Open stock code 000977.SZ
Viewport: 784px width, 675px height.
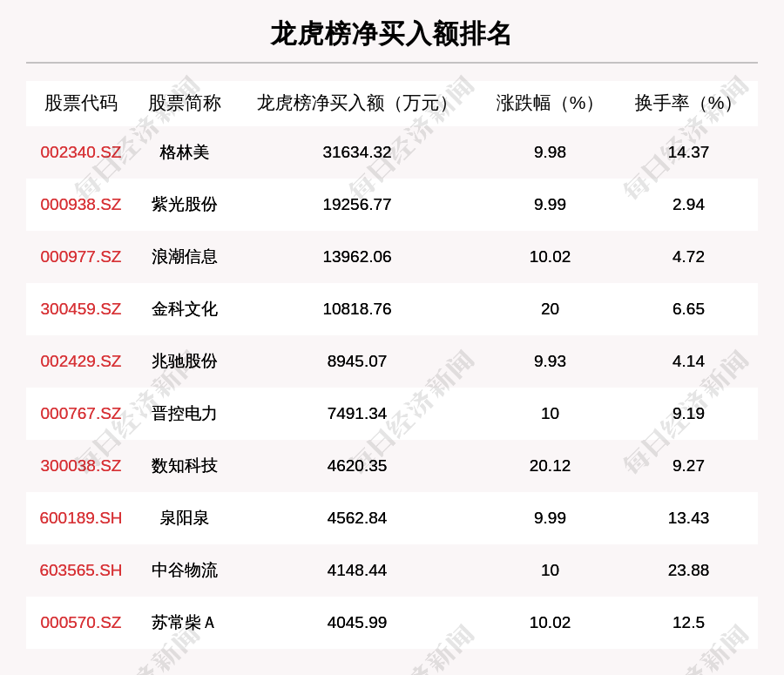[x=81, y=256]
